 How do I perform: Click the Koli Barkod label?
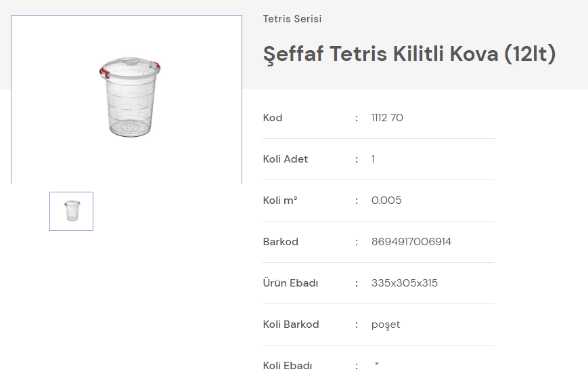(x=291, y=324)
